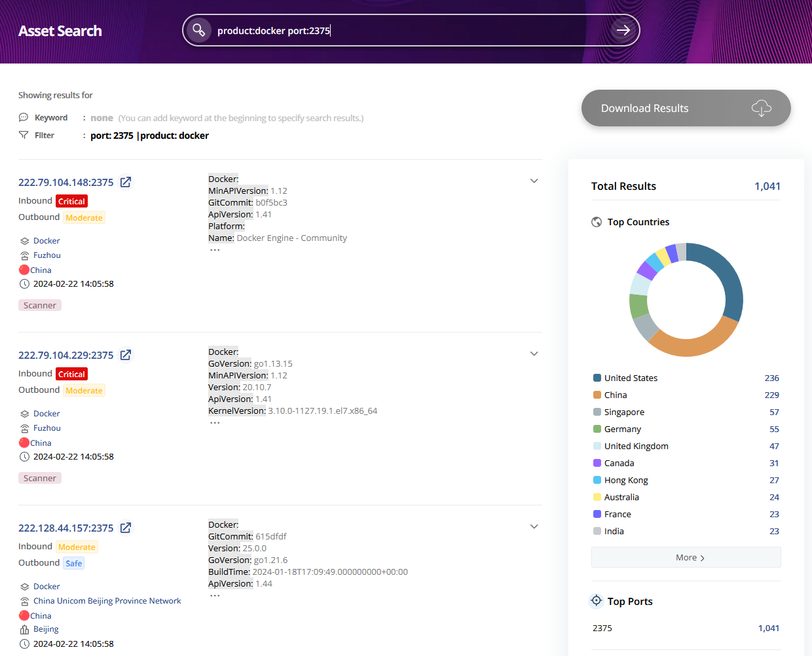Click China Unicom Beijing Province Network text
812x656 pixels.
click(x=107, y=601)
